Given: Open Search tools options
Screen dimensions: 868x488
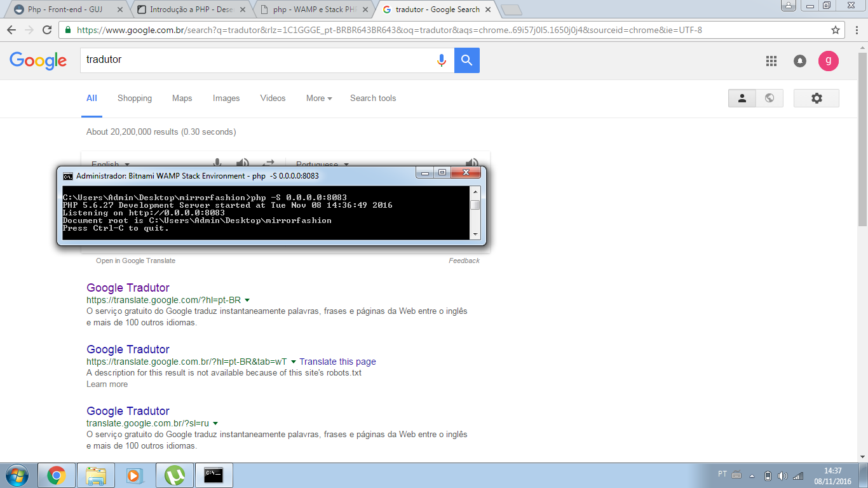Looking at the screenshot, I should click(x=373, y=98).
